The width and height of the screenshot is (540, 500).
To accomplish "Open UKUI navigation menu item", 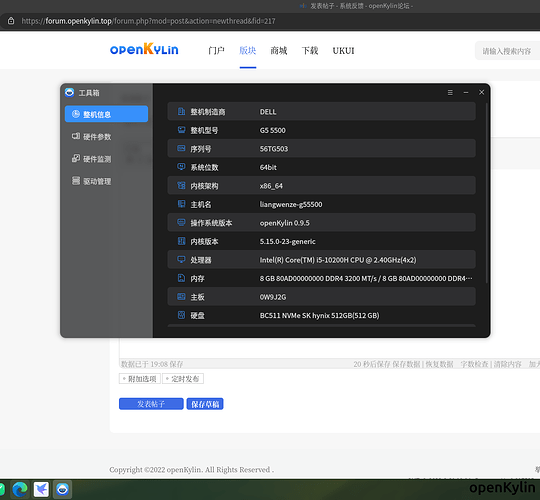I will coord(343,51).
